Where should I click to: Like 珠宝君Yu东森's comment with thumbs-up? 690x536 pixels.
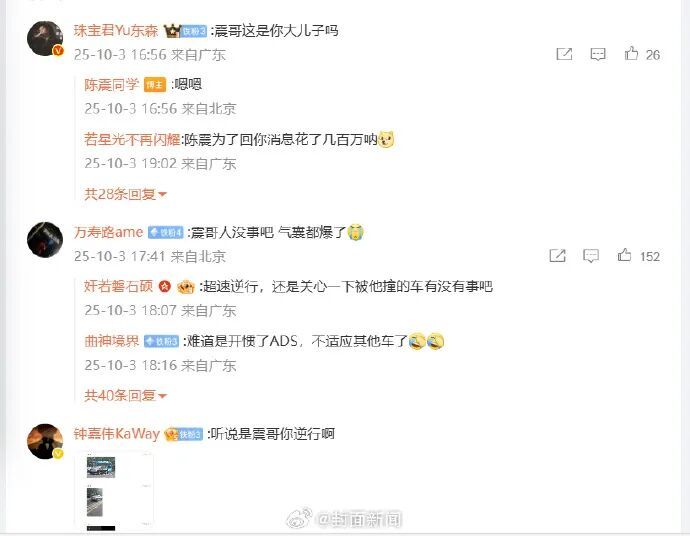tap(631, 53)
